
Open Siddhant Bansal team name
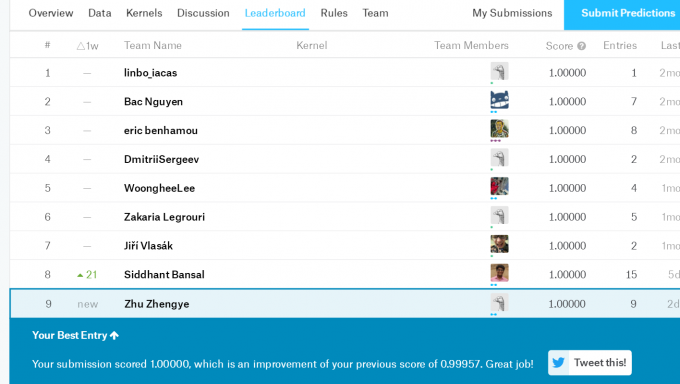[164, 275]
